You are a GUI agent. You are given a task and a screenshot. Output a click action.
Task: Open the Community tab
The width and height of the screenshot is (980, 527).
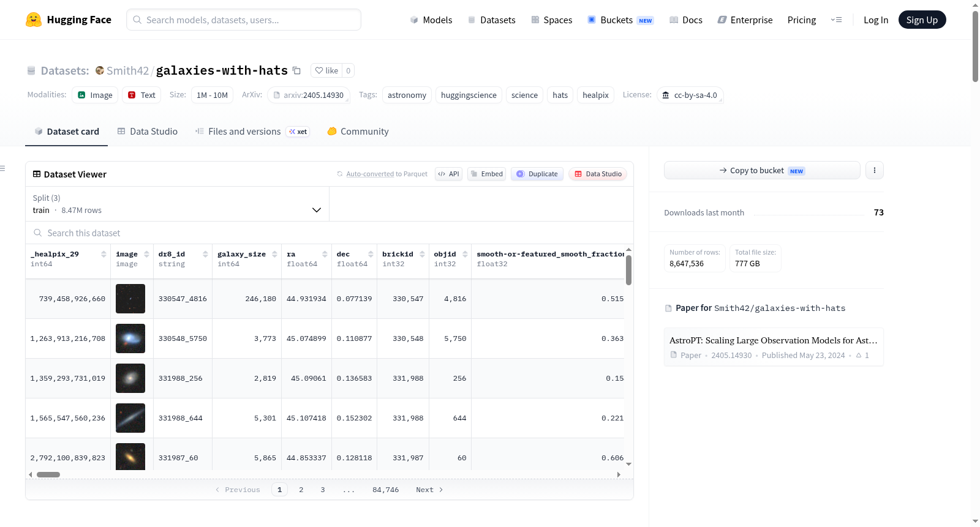[358, 132]
